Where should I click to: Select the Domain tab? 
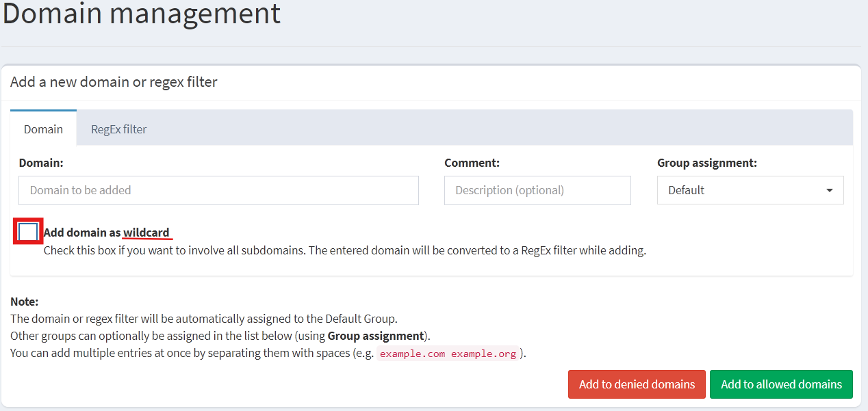43,129
